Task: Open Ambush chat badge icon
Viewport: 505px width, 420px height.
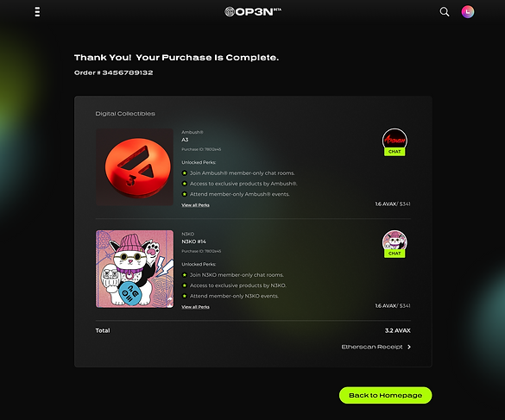Action: click(395, 142)
